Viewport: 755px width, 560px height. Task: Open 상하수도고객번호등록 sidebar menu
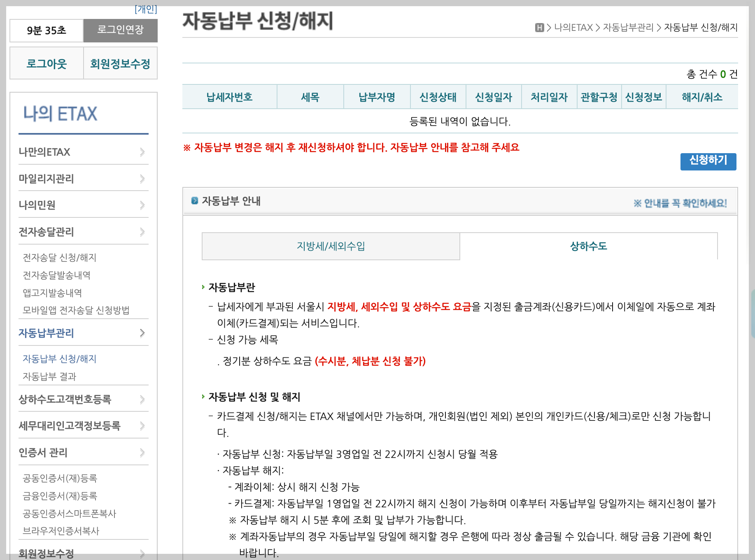(65, 399)
